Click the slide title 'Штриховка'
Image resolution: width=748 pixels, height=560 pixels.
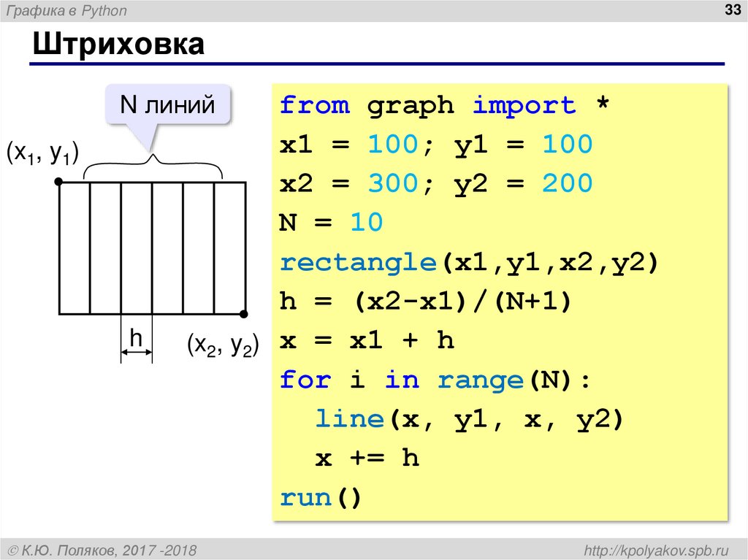[119, 45]
